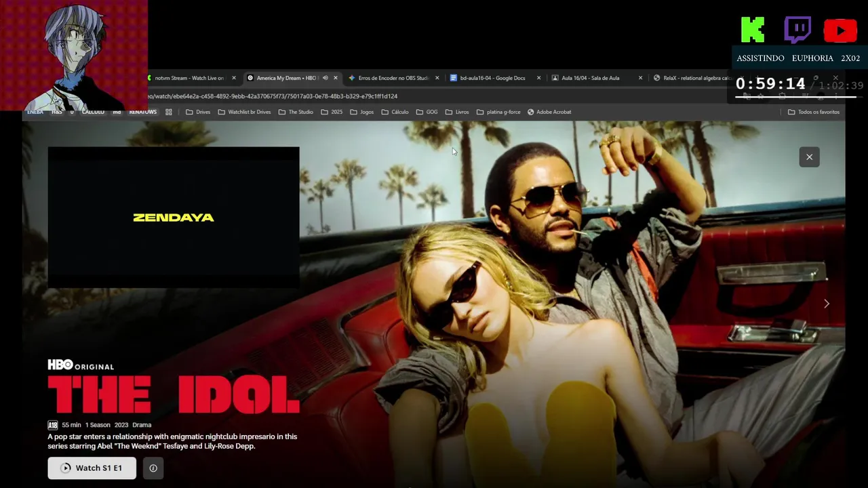Close the Aula 16/04 tab
This screenshot has width=868, height=488.
tap(640, 78)
